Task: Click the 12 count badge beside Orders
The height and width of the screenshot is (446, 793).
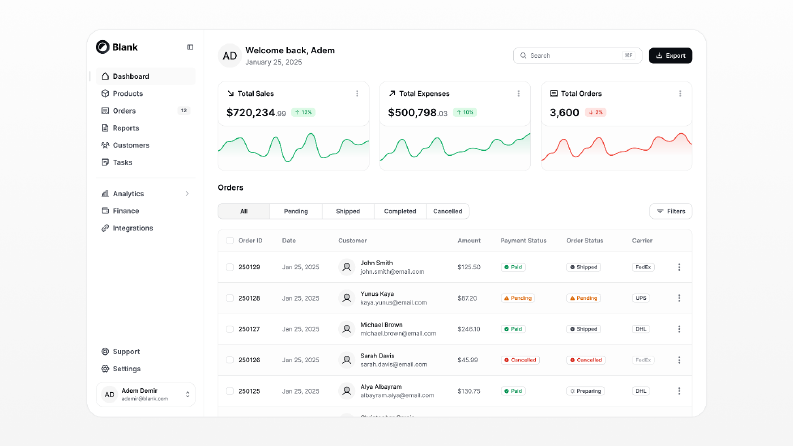Action: (x=184, y=111)
